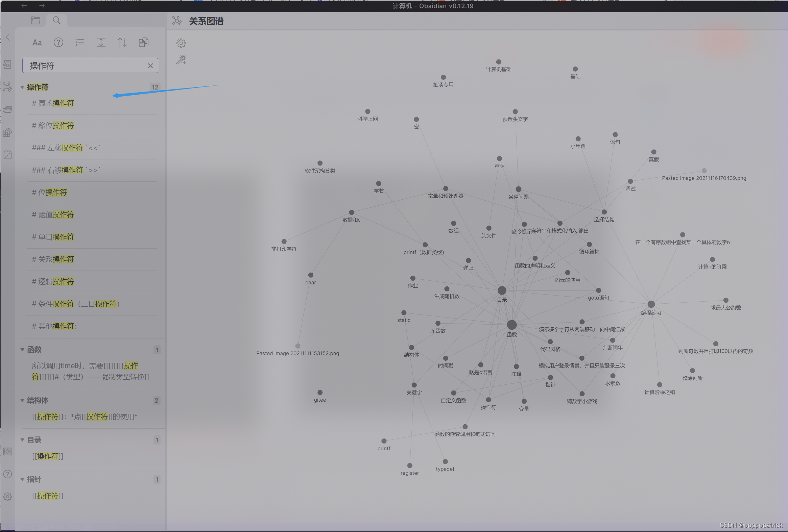Image resolution: width=788 pixels, height=532 pixels.
Task: Clear the search field with X
Action: tap(150, 66)
